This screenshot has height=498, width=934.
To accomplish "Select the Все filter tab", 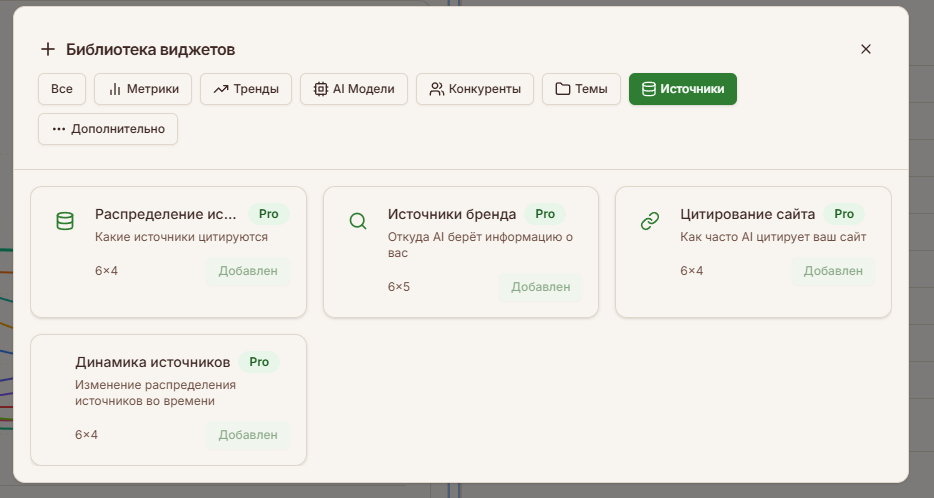I will click(x=62, y=89).
